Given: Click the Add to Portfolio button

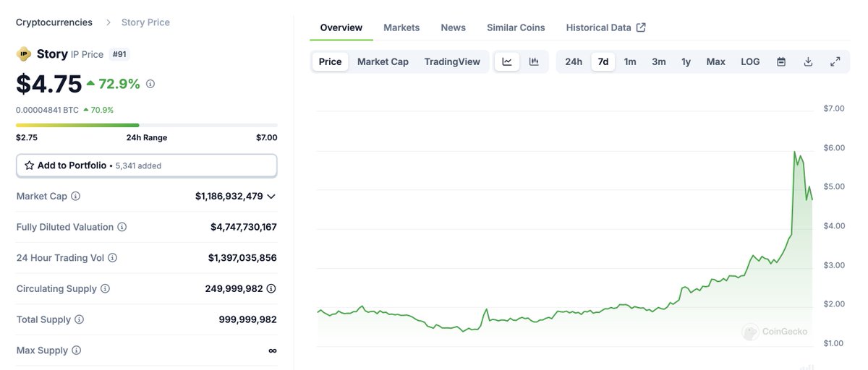Looking at the screenshot, I should click(x=147, y=165).
